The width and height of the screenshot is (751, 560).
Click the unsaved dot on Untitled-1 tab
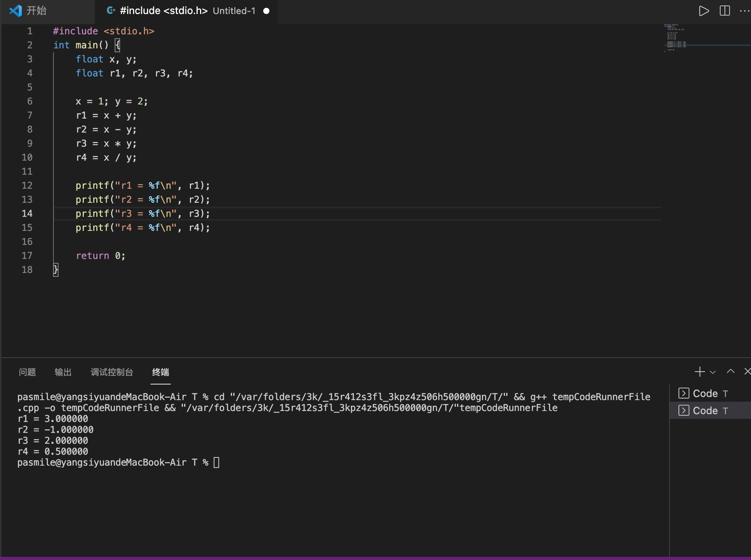[266, 11]
